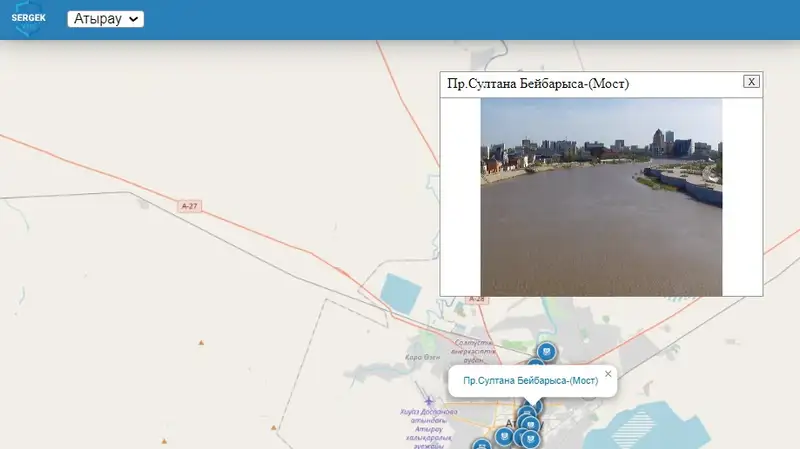Dismiss the map popup with its × icon
Viewport: 800px width, 449px height.
[608, 374]
